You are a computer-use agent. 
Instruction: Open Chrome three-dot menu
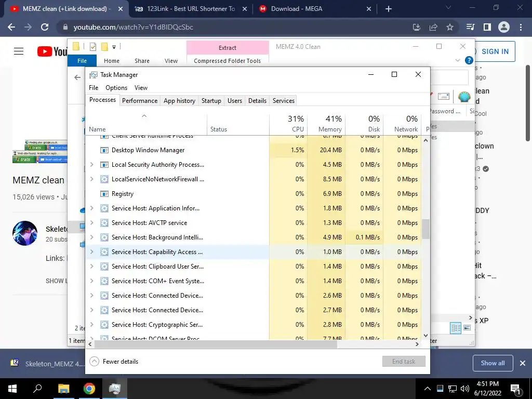[521, 27]
